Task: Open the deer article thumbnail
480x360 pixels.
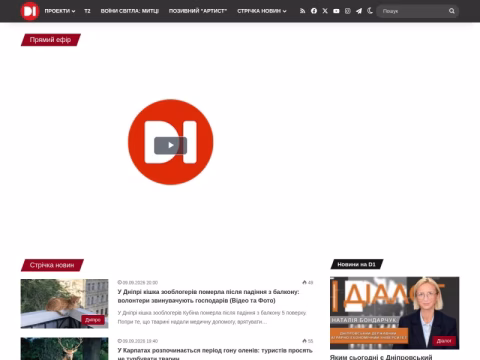Action: pyautogui.click(x=64, y=349)
